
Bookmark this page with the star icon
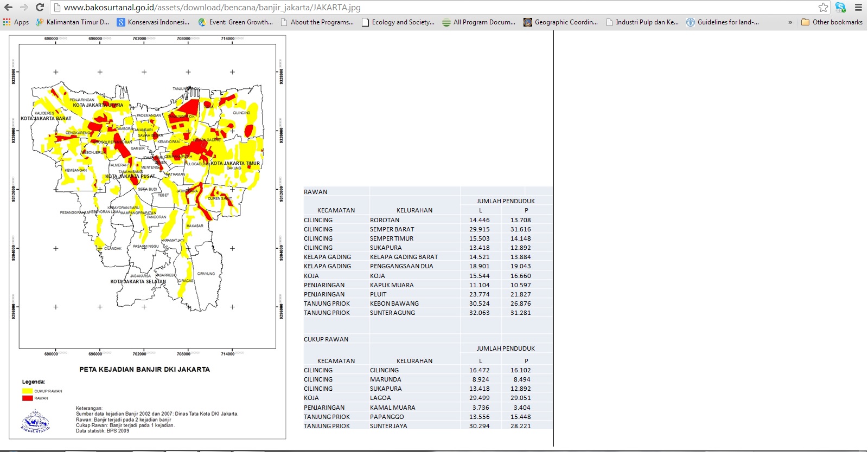[823, 8]
